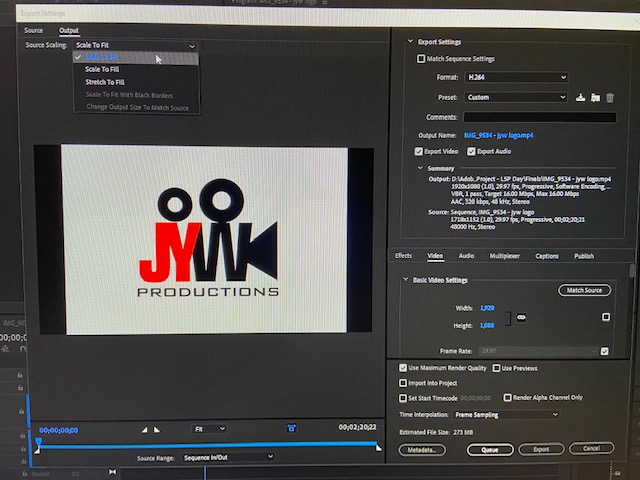Image resolution: width=640 pixels, height=480 pixels.
Task: Click the Match Source button
Action: (584, 290)
